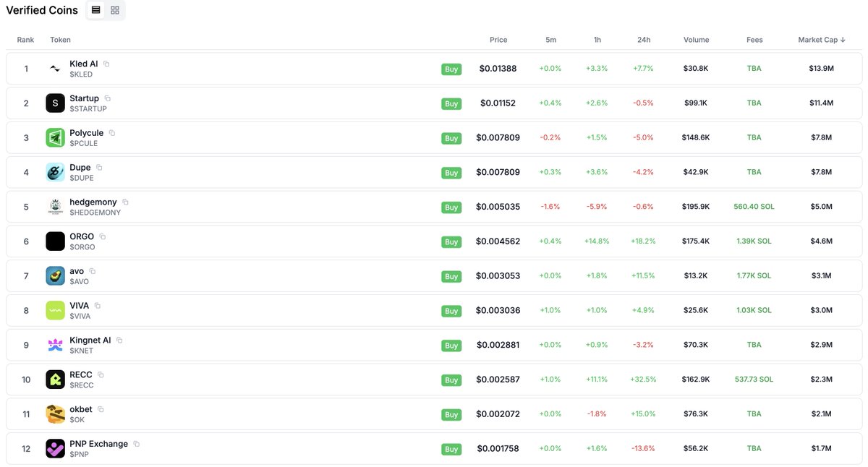Open the Polycule token logo
The width and height of the screenshot is (868, 467).
click(56, 138)
